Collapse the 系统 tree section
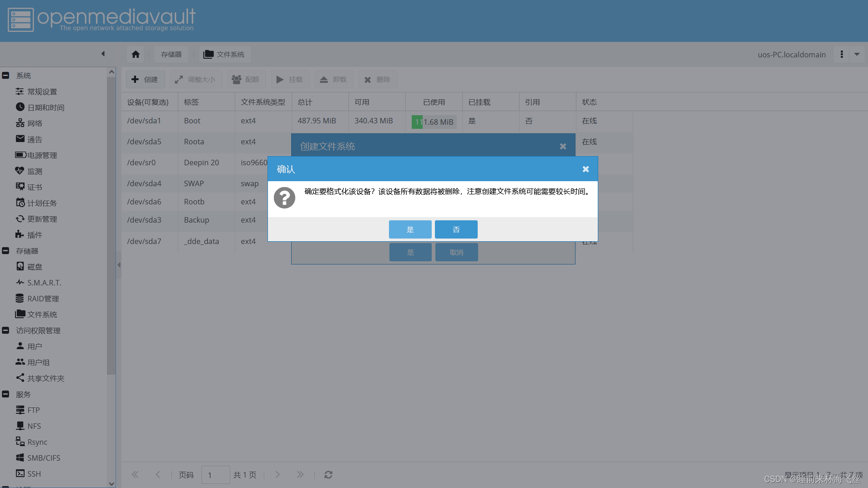The width and height of the screenshot is (868, 488). (5, 76)
